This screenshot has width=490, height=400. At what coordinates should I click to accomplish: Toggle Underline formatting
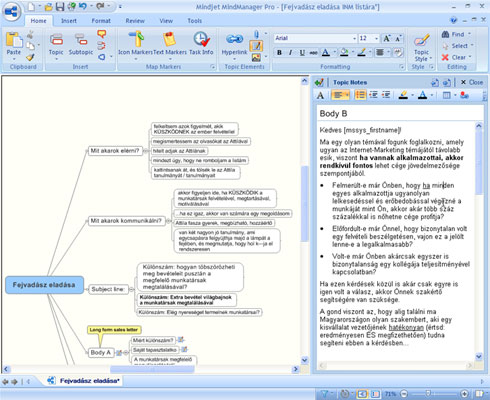302,52
